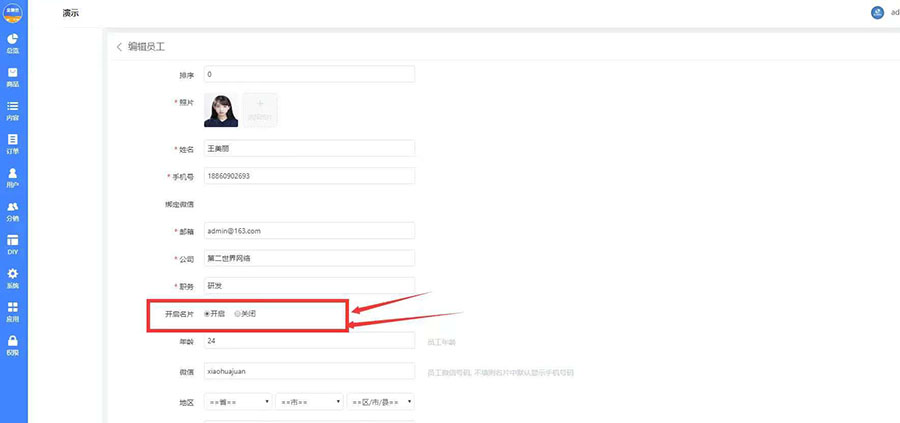Open the 订单 orders sidebar icon
The height and width of the screenshot is (423, 900).
tap(13, 144)
